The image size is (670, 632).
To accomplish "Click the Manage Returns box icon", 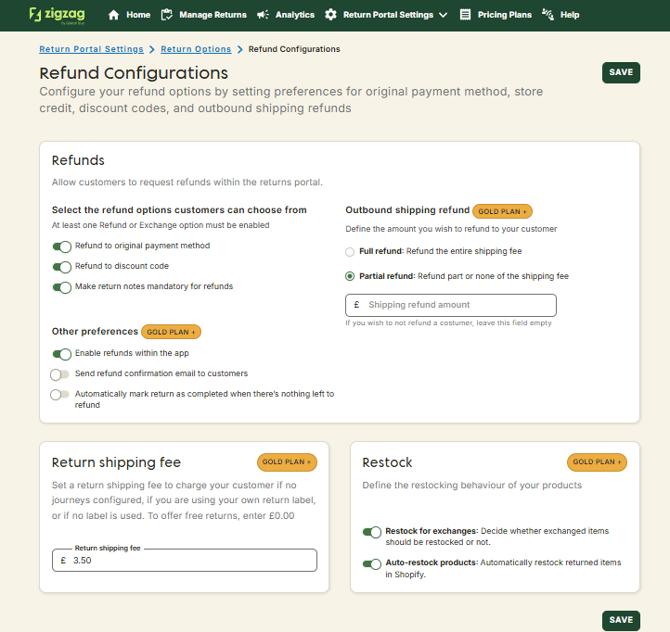I will tap(166, 15).
